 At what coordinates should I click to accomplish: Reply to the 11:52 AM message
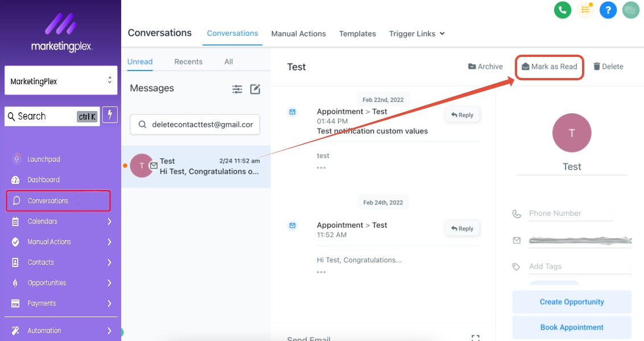pyautogui.click(x=462, y=228)
